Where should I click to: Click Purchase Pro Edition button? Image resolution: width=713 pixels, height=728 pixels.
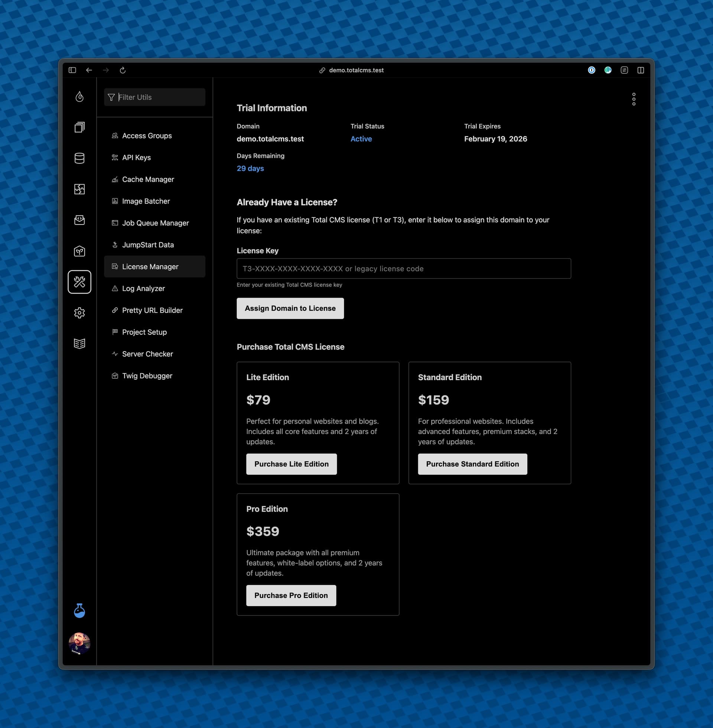[291, 595]
